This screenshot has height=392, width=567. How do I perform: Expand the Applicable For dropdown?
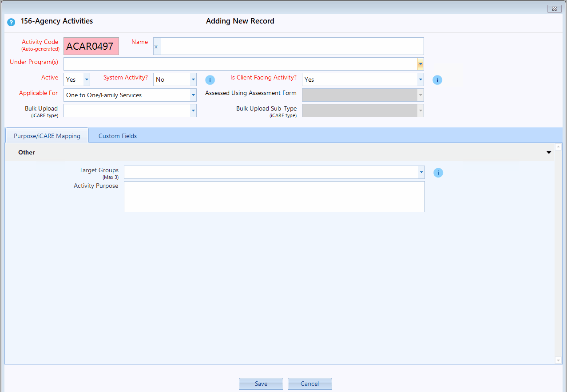point(193,95)
